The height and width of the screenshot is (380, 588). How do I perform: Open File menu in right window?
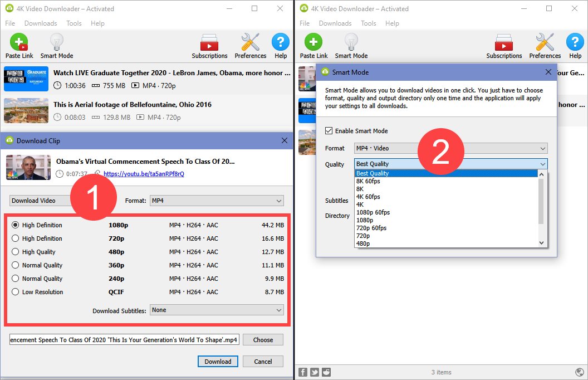(x=305, y=23)
